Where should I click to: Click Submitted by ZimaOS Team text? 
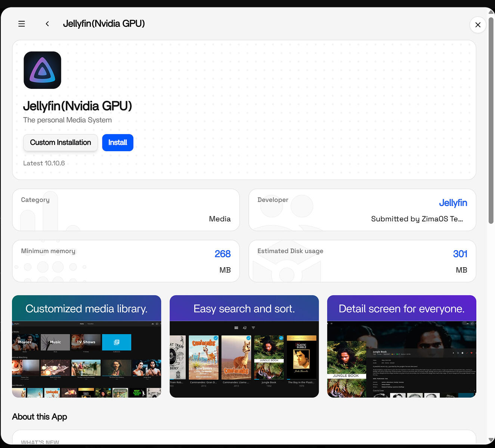point(417,219)
